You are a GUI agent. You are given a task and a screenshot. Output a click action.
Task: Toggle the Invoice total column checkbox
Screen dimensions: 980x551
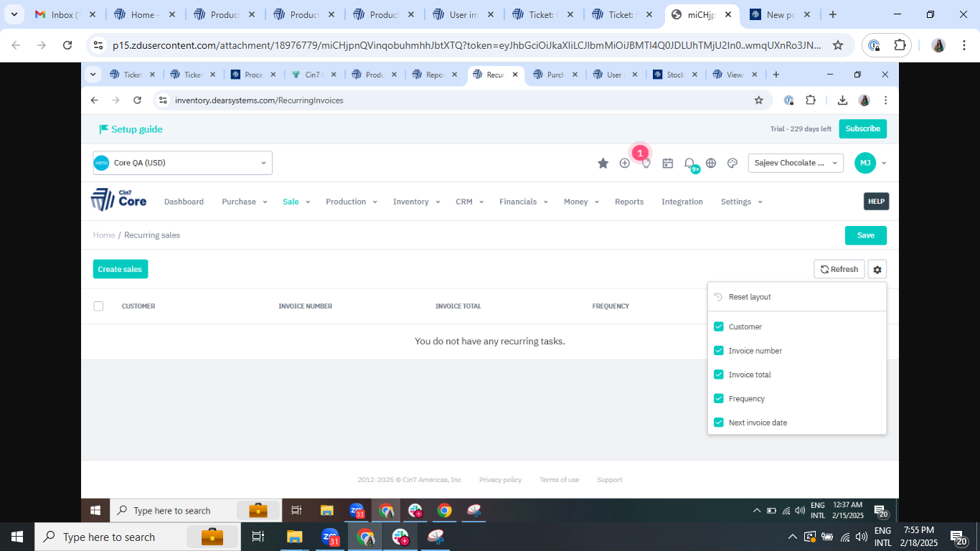[719, 375]
